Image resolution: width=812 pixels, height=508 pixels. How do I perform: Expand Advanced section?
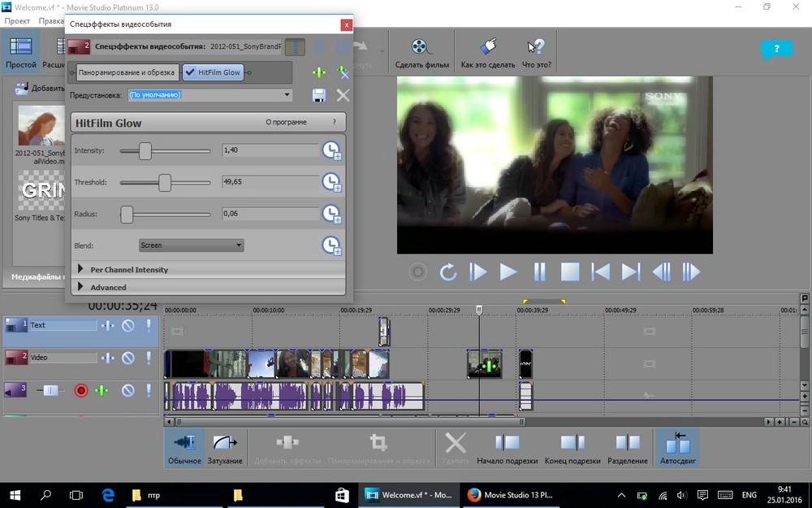click(80, 287)
